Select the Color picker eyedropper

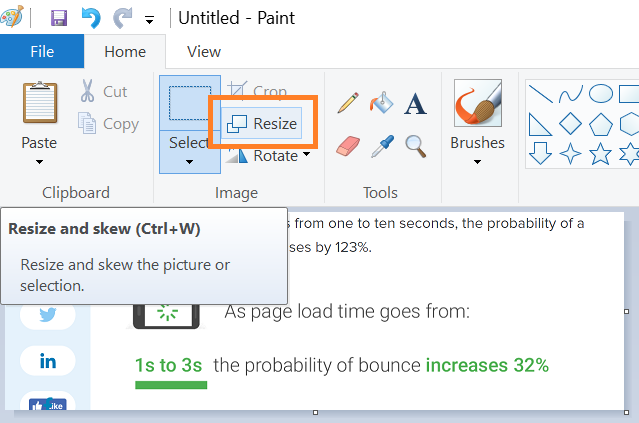[x=382, y=146]
